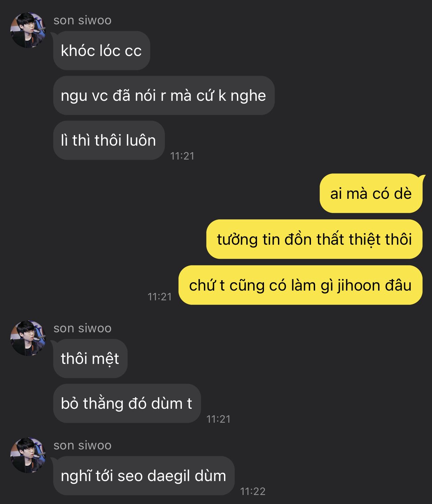Open son siwoo's avatar beside first message
432x504 pixels.
tap(28, 30)
